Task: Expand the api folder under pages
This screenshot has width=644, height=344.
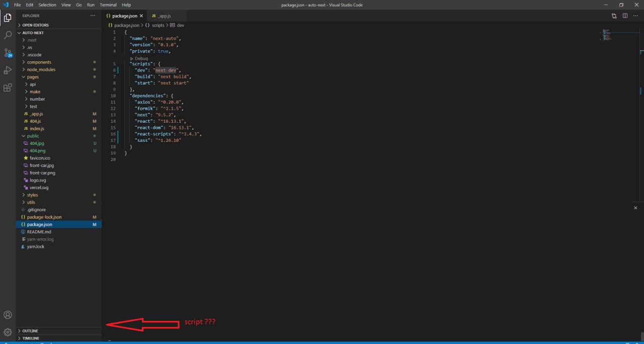Action: click(x=59, y=84)
